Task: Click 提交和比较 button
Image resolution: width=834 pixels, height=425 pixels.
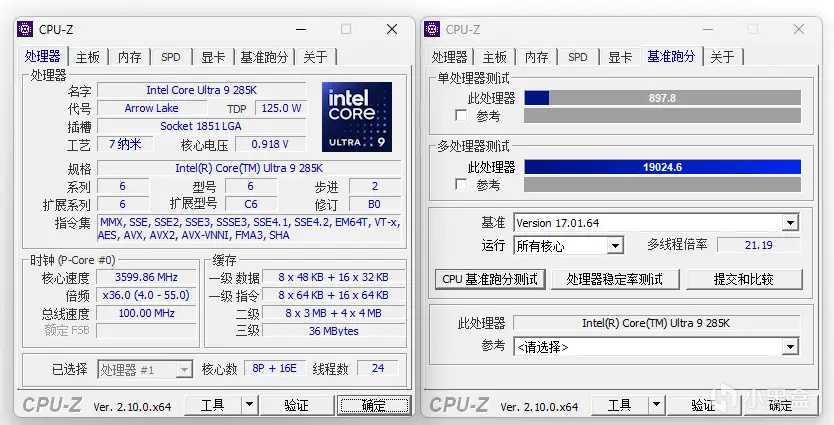Action: click(x=744, y=279)
